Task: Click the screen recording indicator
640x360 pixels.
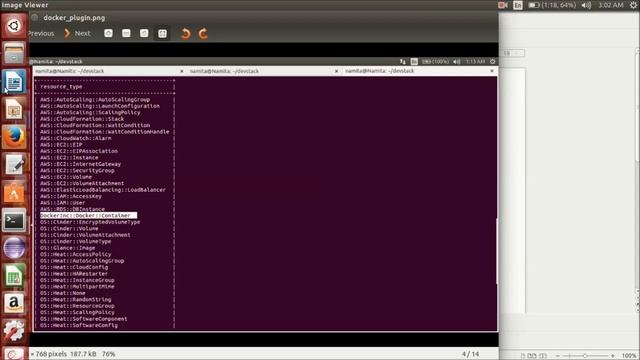Action: coord(502,5)
